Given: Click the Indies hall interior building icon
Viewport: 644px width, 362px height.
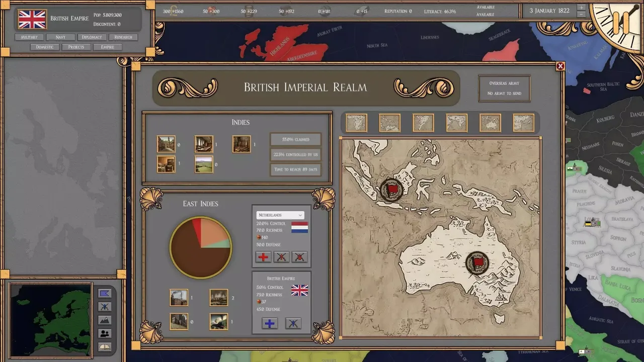Looking at the screenshot, I should point(204,144).
